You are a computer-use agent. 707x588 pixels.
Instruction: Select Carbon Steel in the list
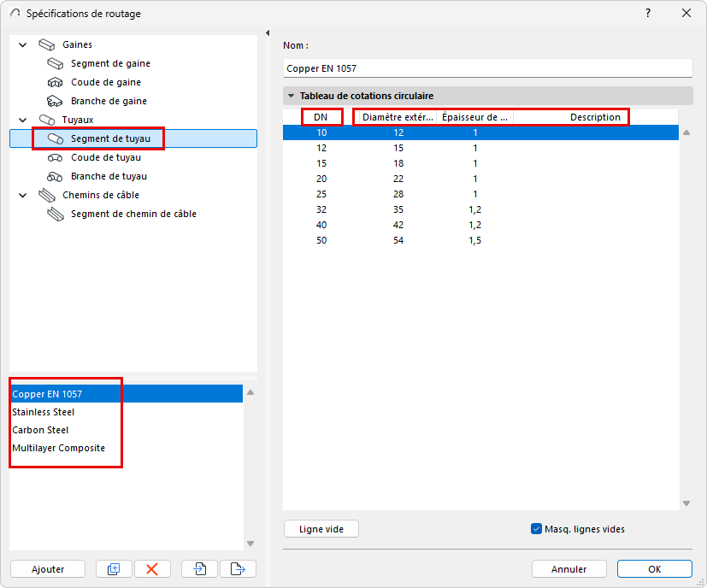click(127, 430)
